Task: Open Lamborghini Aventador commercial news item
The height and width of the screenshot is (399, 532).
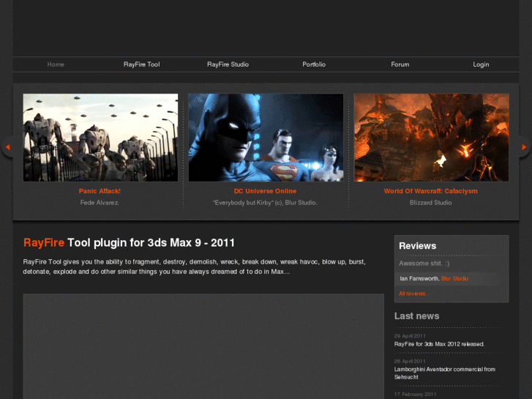Action: (444, 373)
